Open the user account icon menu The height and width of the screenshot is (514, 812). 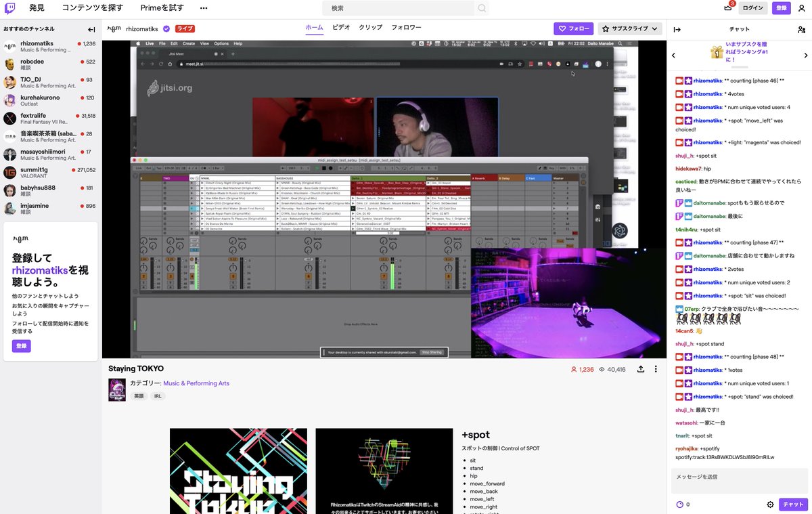(802, 8)
